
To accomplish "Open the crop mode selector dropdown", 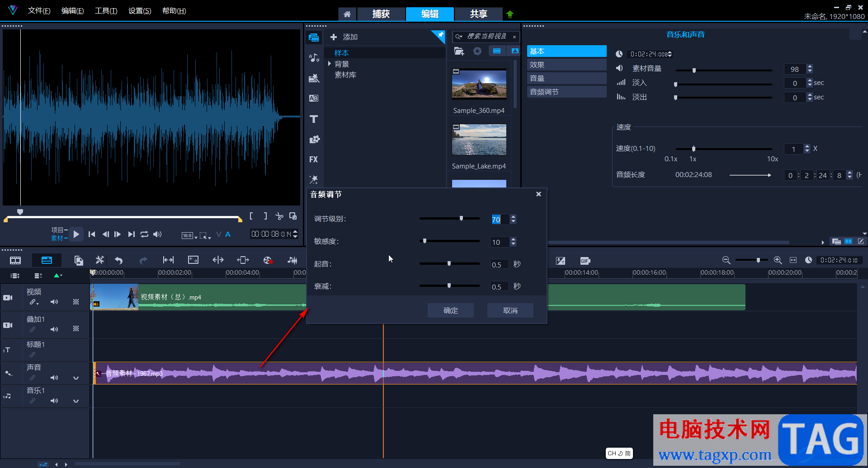I will coord(205,235).
